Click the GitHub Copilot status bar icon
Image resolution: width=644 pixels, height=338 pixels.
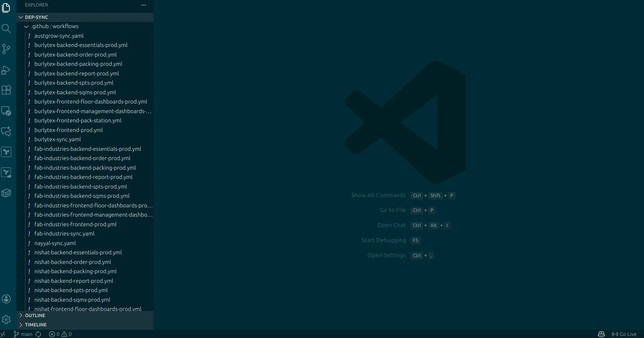coord(602,334)
